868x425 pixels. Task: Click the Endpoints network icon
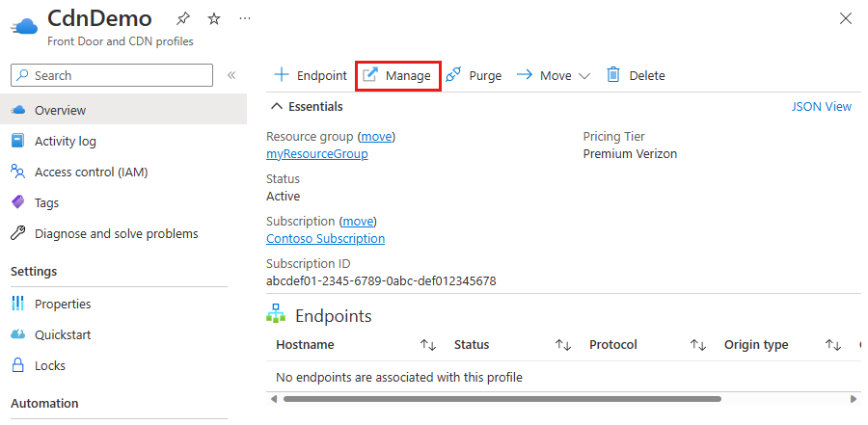click(x=276, y=313)
